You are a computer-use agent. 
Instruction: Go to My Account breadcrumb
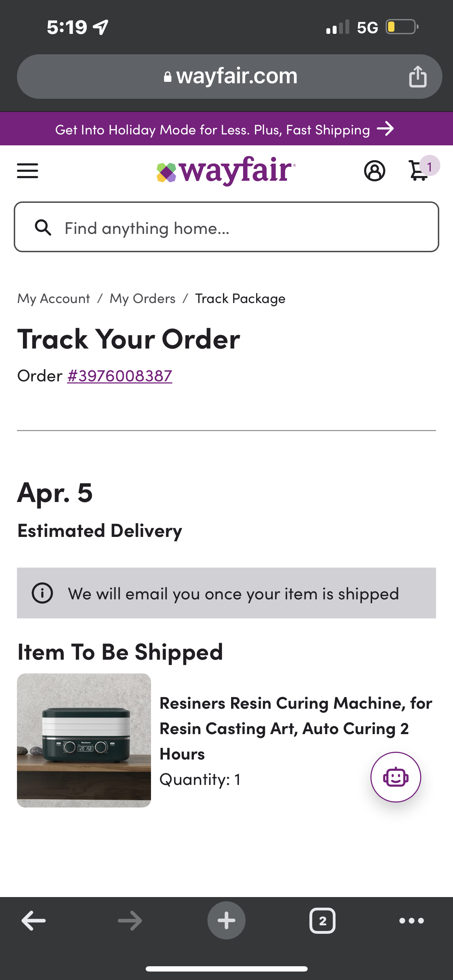coord(54,299)
